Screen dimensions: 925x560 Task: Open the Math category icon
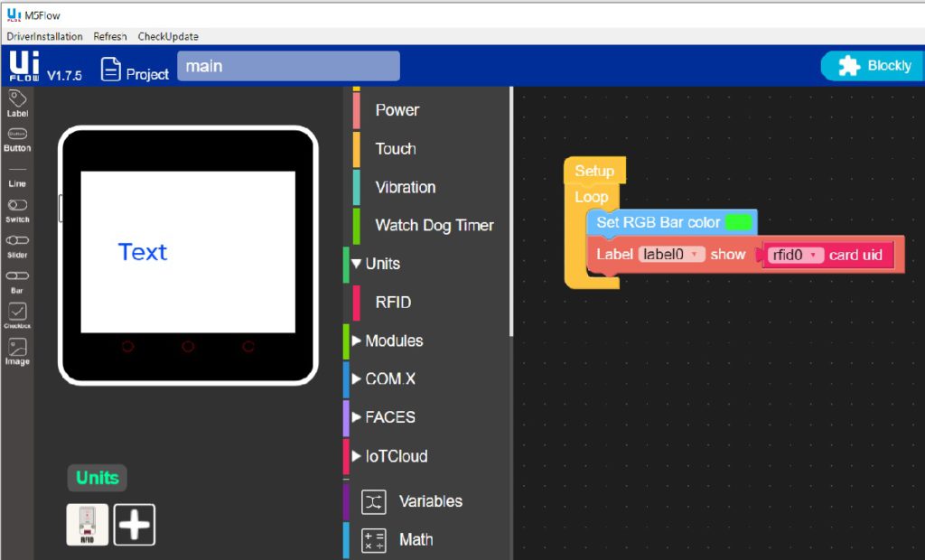[373, 540]
